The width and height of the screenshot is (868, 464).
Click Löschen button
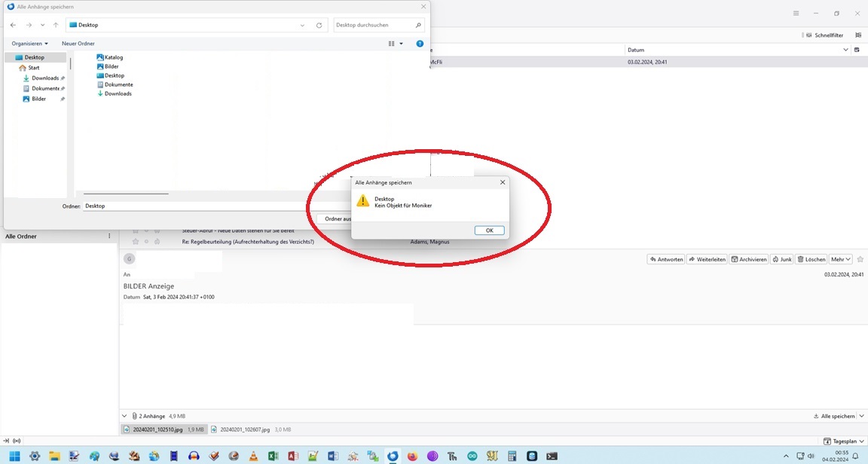(x=811, y=259)
